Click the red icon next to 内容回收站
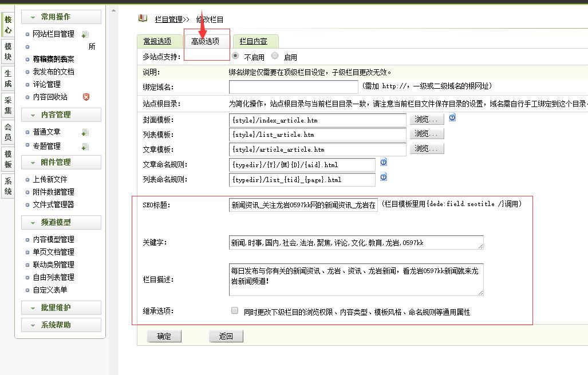The image size is (588, 375). [86, 97]
